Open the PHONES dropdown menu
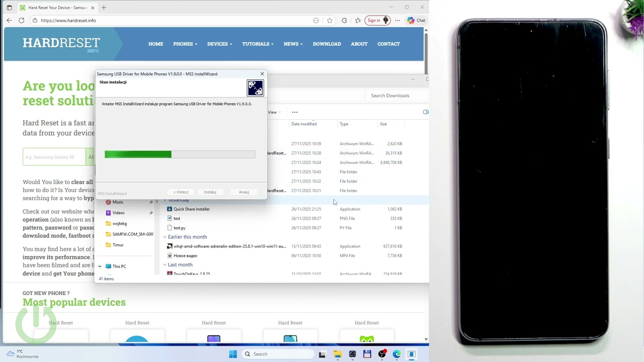644x362 pixels. [x=185, y=44]
